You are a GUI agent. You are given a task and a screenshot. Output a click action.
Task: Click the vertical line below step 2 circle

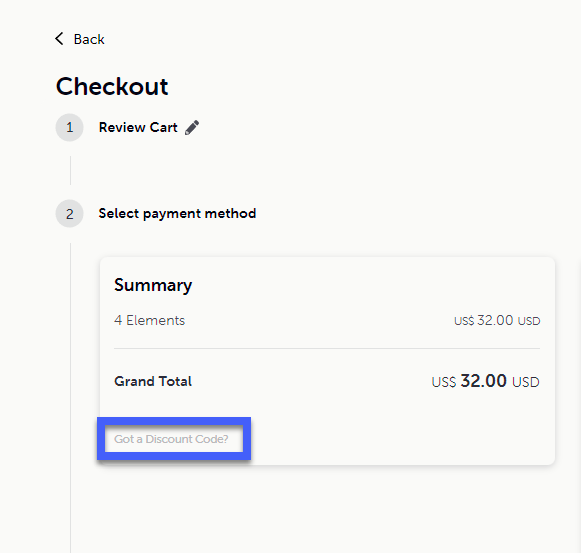click(x=70, y=398)
